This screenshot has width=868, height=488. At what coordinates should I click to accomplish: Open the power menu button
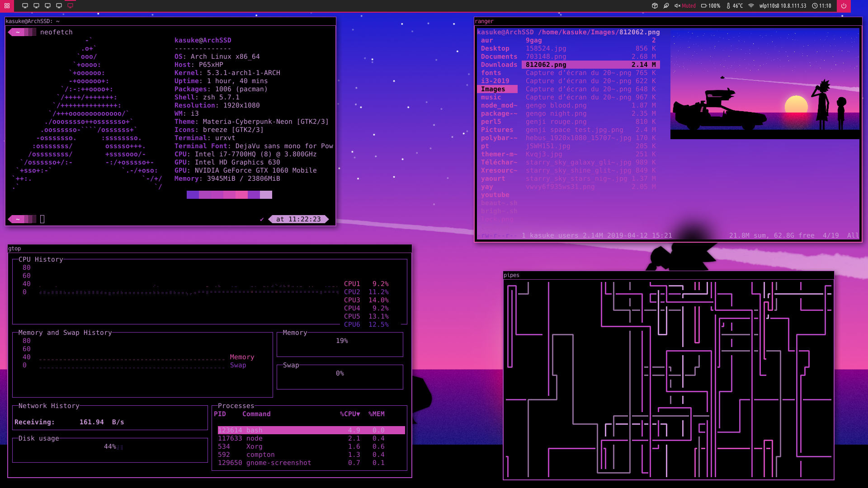click(844, 6)
